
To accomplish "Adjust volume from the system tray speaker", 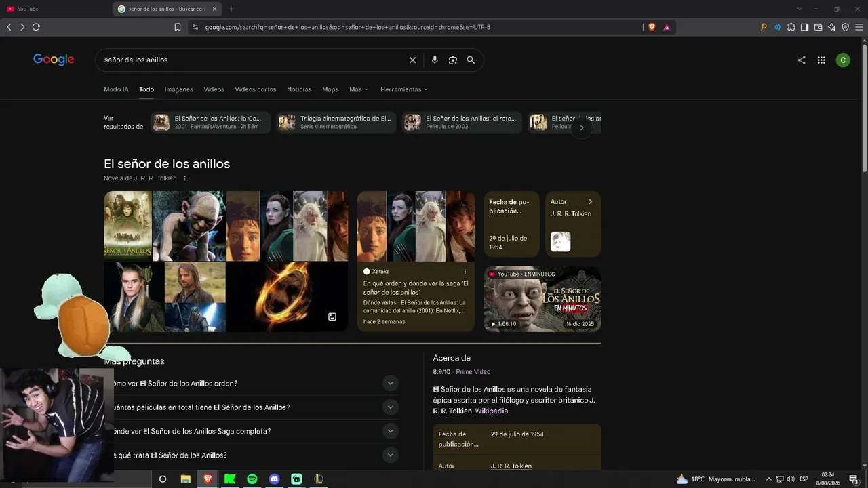I will pyautogui.click(x=791, y=479).
